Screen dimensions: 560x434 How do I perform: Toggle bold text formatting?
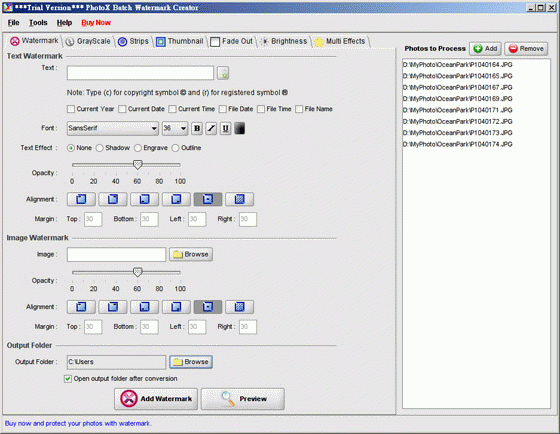(x=197, y=128)
